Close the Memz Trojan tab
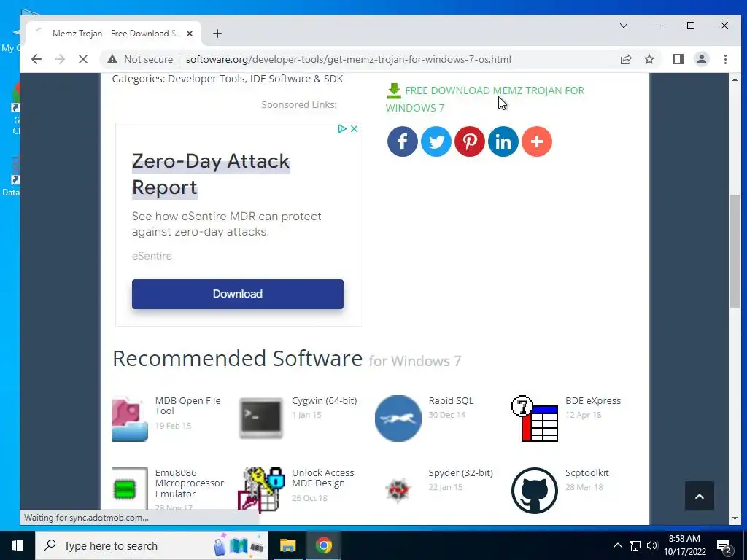 point(190,34)
